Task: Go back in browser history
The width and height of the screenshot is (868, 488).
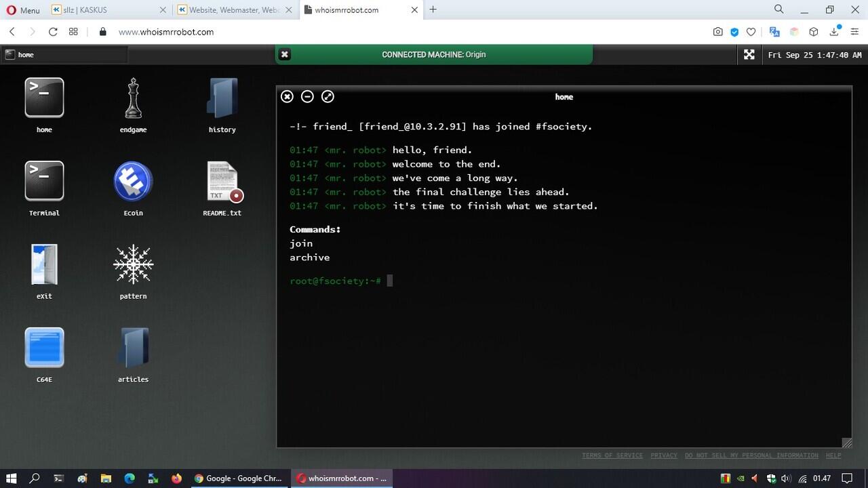Action: 12,32
